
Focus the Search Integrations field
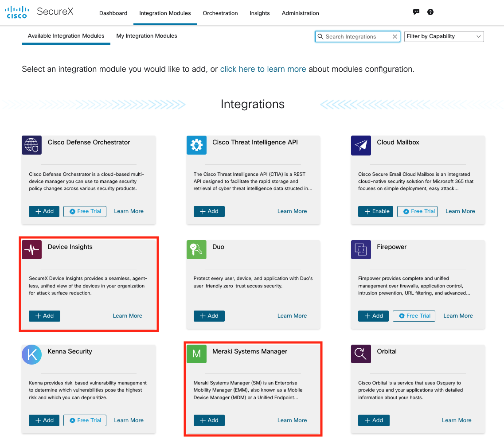[x=357, y=36]
